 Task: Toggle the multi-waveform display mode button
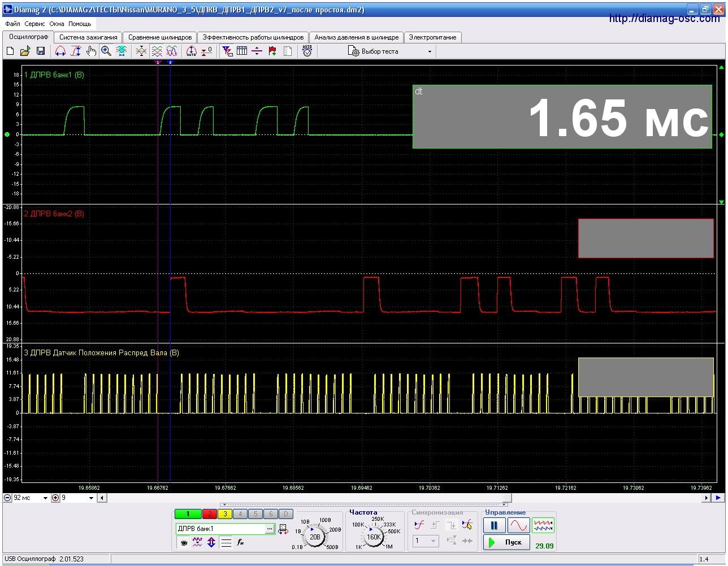coord(543,525)
